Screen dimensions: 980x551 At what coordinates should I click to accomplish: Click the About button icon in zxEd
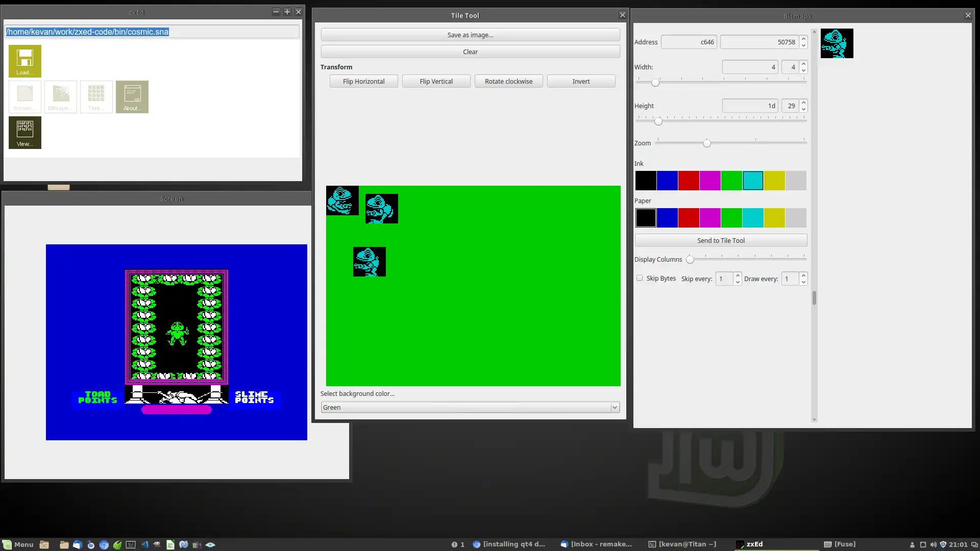pos(131,96)
